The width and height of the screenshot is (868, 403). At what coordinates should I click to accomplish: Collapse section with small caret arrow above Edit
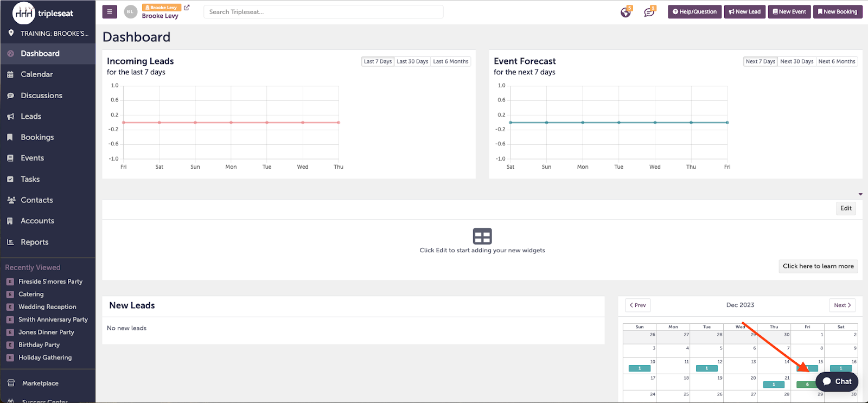pyautogui.click(x=860, y=194)
